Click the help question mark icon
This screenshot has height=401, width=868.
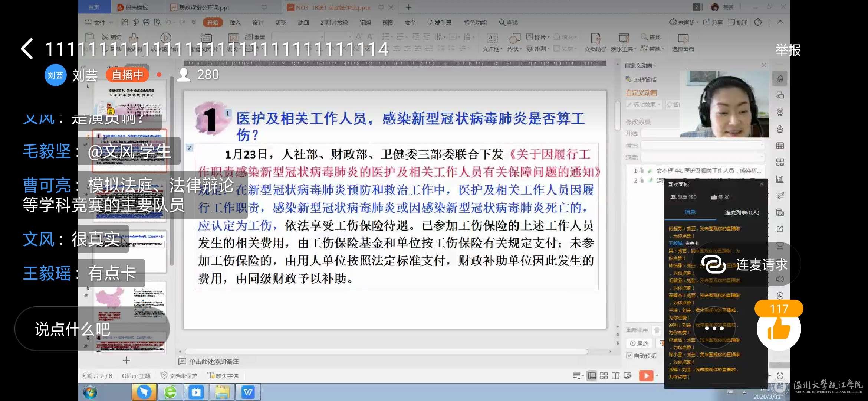(x=758, y=22)
